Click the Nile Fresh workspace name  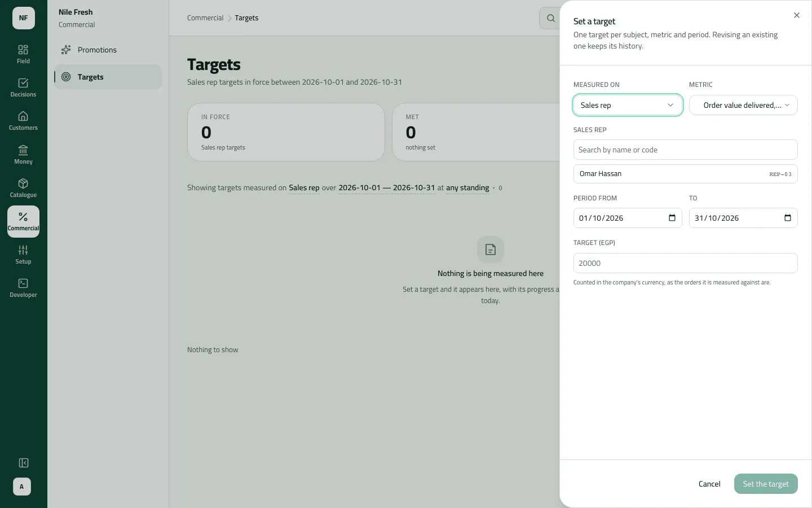pos(76,12)
